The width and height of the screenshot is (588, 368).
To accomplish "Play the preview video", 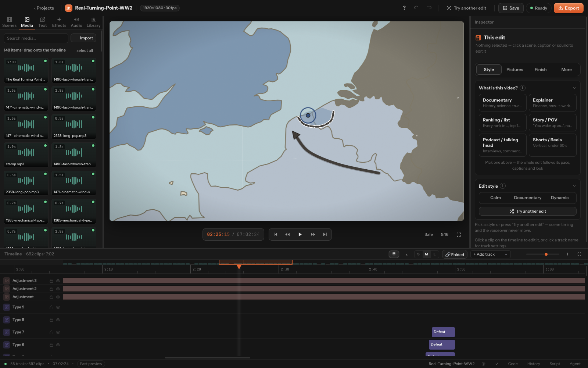I will [300, 234].
